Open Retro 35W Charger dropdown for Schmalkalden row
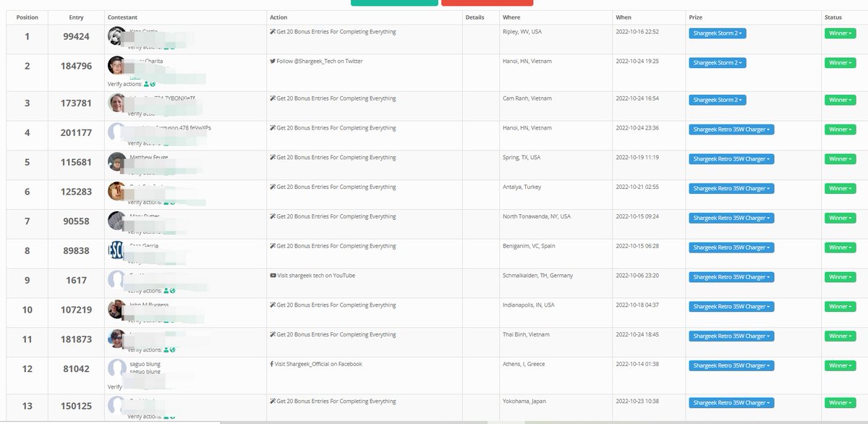This screenshot has width=868, height=424. (731, 277)
